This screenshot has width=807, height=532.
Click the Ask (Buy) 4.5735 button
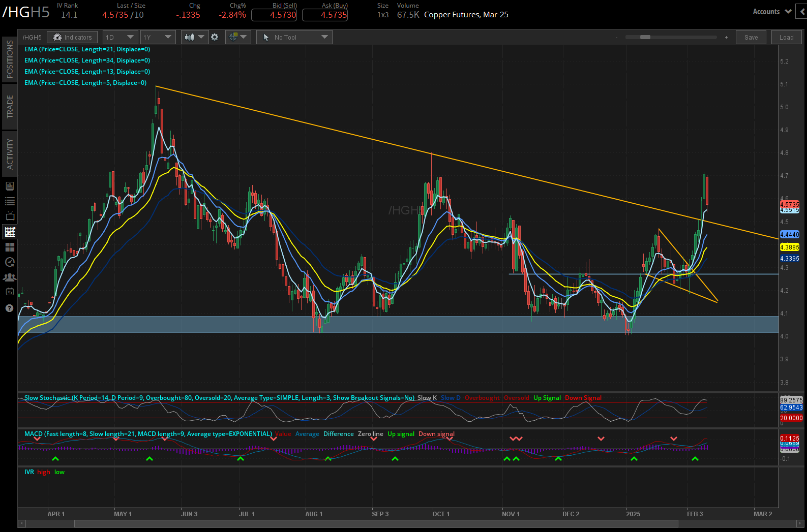325,15
